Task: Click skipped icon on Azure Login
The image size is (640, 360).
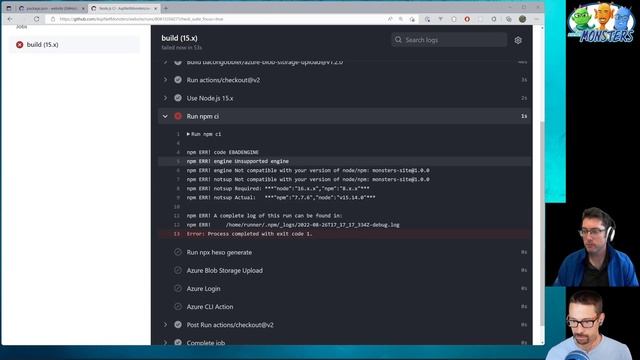Action: click(178, 289)
